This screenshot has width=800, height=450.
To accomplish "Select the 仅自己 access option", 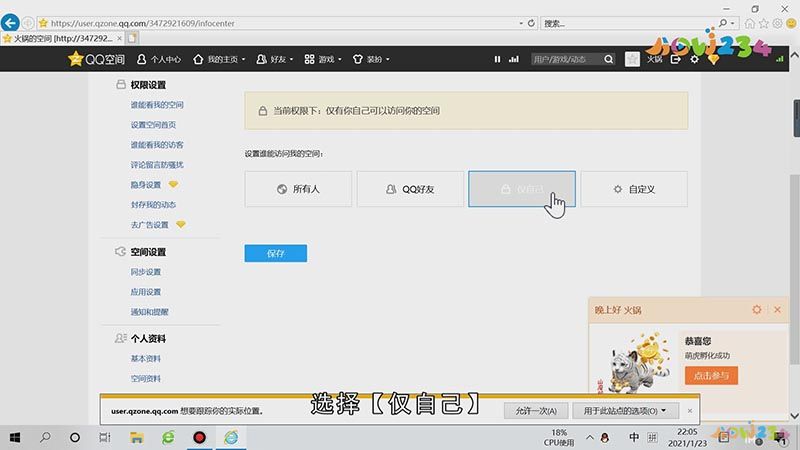I will pos(522,189).
